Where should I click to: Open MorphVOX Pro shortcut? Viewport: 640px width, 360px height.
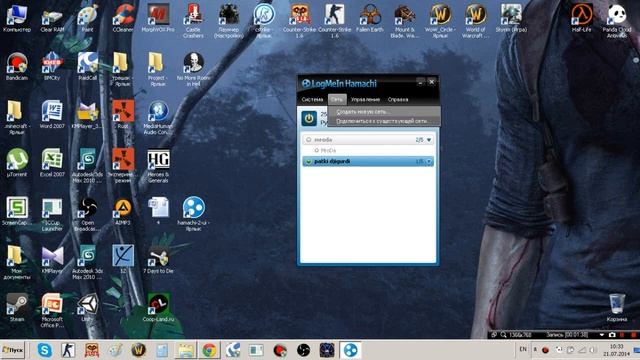[x=158, y=18]
